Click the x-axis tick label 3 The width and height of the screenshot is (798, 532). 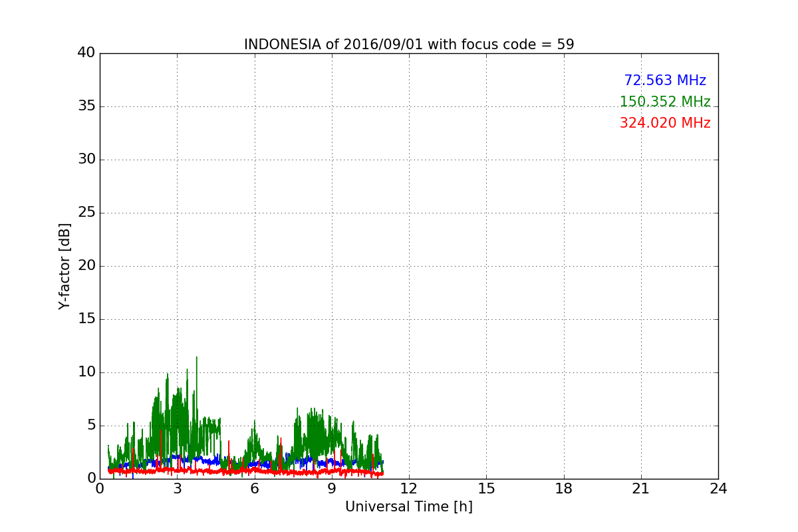[x=177, y=488]
